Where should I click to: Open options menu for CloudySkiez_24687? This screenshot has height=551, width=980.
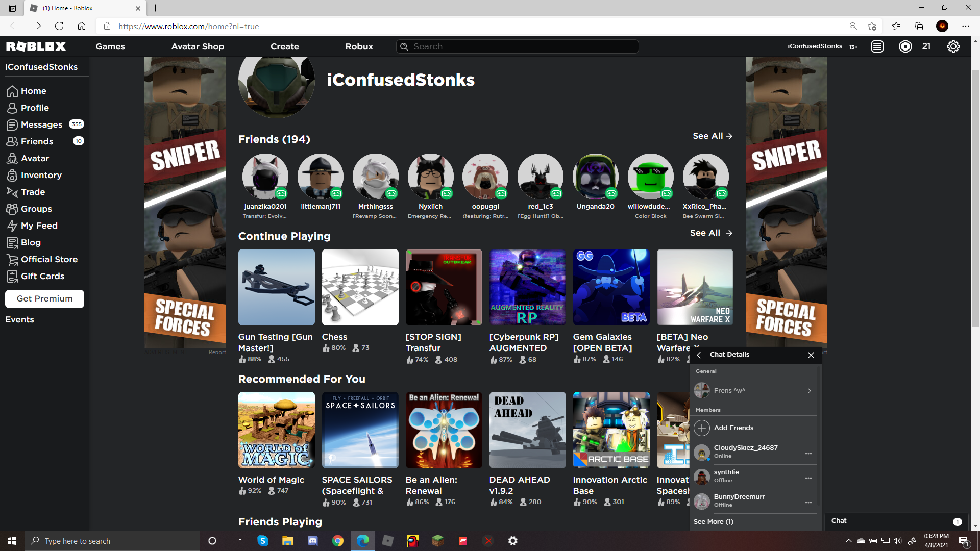coord(808,454)
